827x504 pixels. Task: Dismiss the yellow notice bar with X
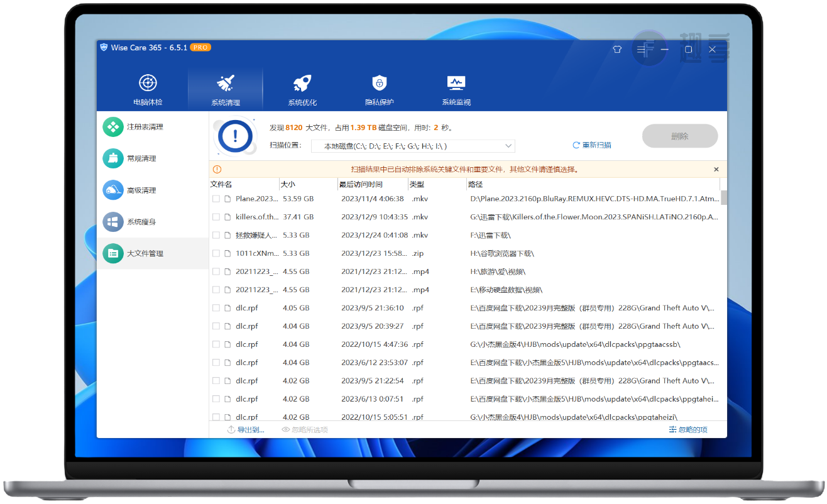pyautogui.click(x=716, y=169)
